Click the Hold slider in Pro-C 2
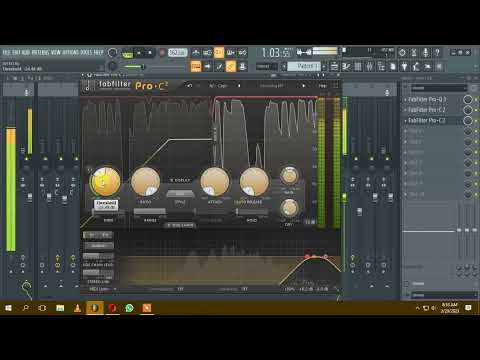 [252, 212]
